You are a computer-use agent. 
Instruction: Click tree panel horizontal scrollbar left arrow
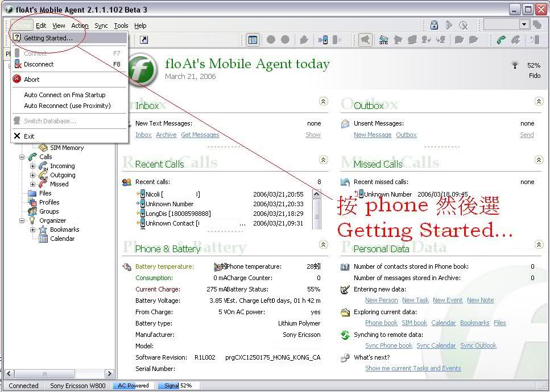click(x=10, y=373)
